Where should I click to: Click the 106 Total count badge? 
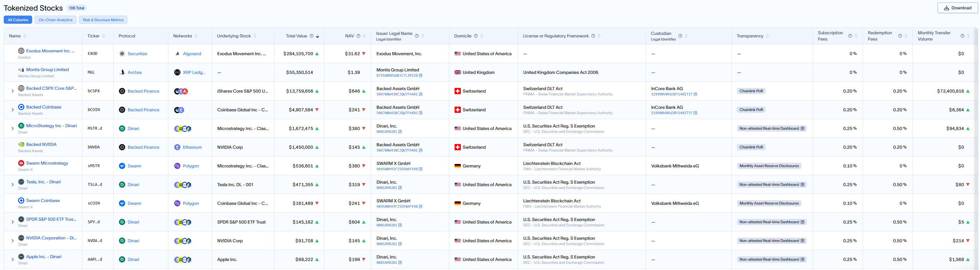[76, 8]
